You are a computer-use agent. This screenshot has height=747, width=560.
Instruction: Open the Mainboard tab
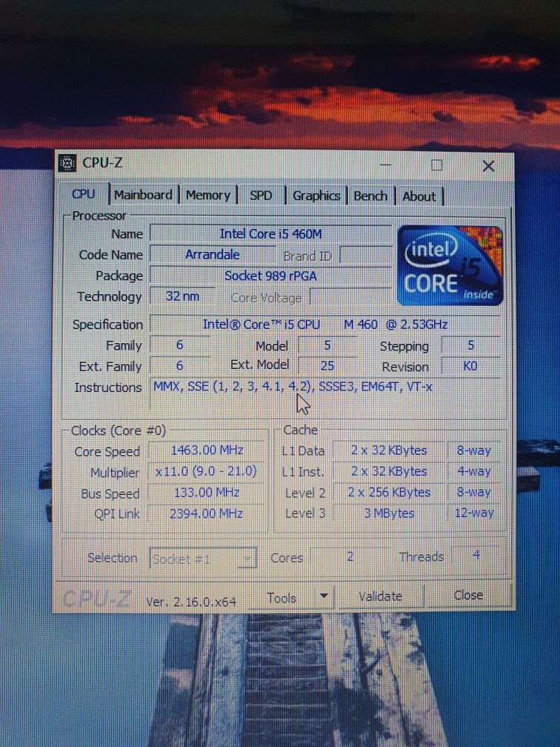pos(143,195)
